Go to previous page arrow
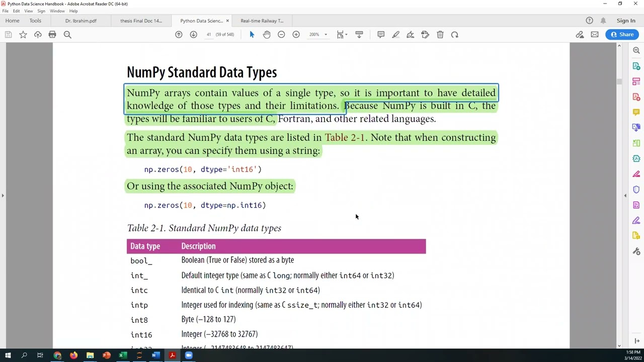The image size is (644, 362). click(179, 35)
